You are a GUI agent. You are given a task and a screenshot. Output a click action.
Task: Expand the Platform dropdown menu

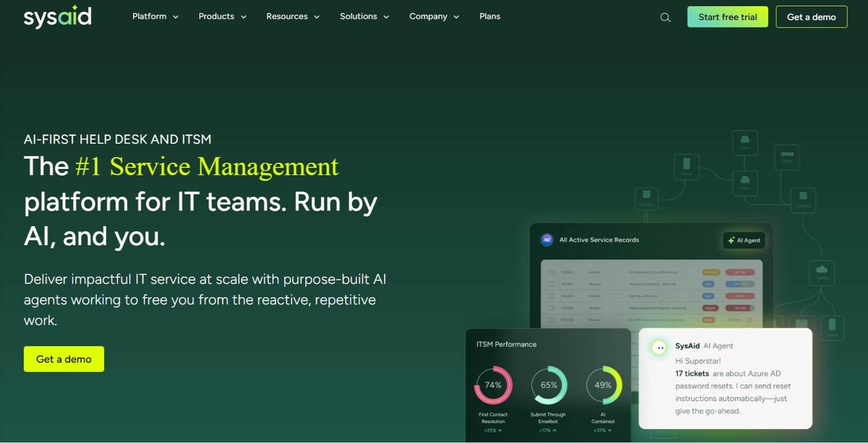(x=155, y=16)
